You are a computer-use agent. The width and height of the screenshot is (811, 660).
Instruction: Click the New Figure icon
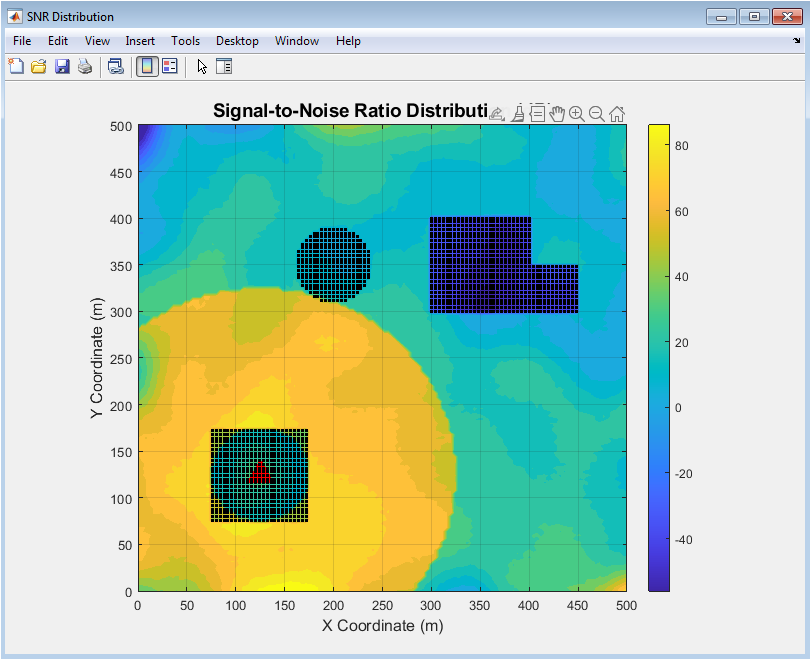click(16, 67)
